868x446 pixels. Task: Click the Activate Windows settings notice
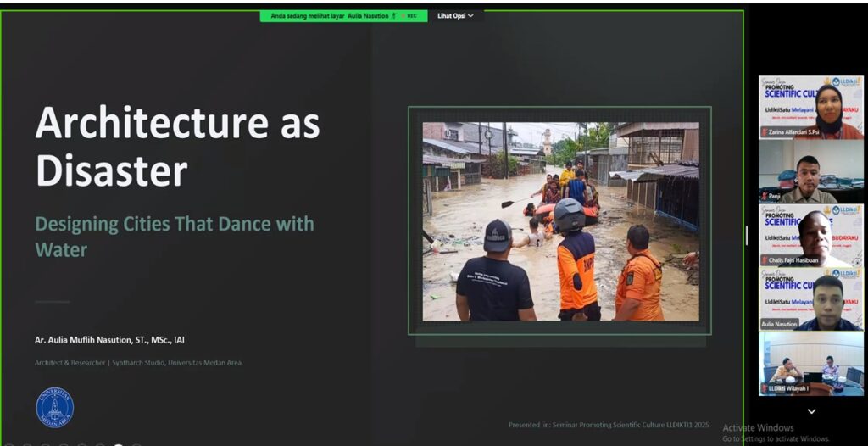pos(775,433)
